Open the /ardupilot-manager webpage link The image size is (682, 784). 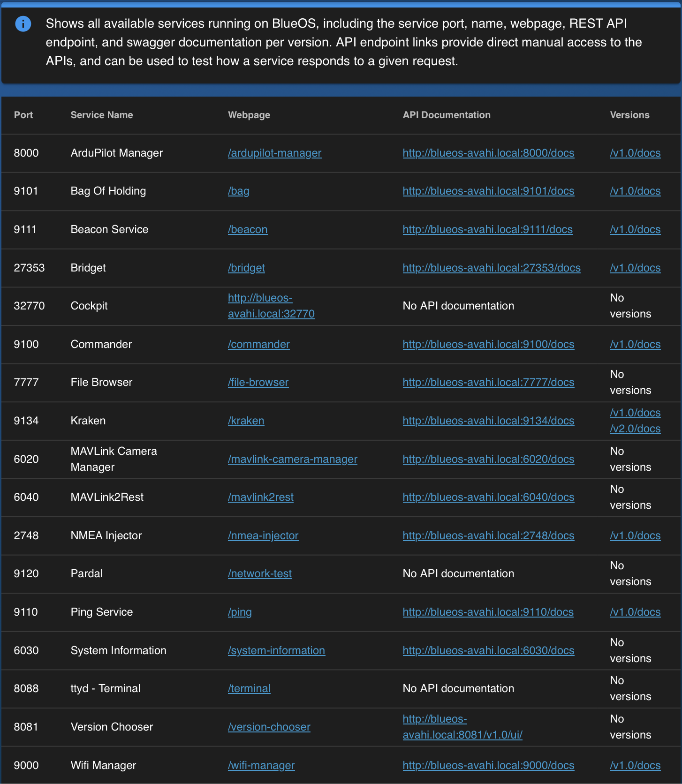click(x=274, y=153)
